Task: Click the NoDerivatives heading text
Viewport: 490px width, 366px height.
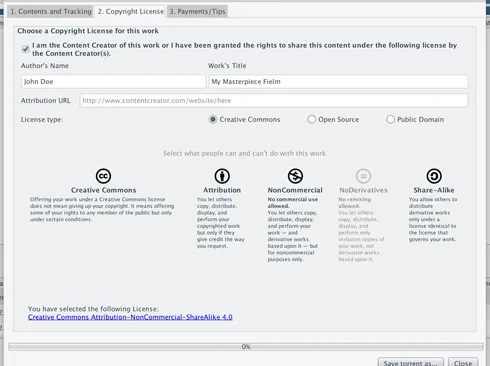Action: [363, 190]
